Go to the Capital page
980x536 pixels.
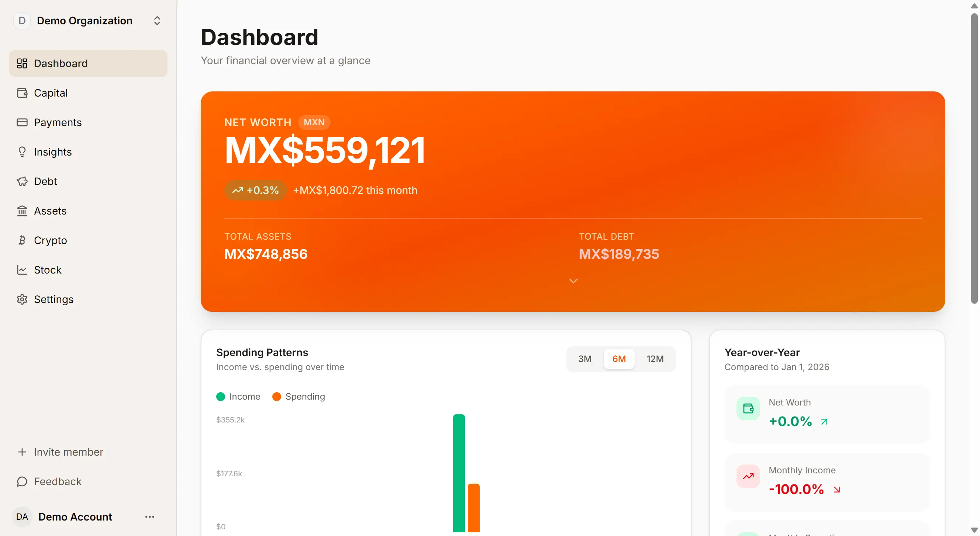pos(88,93)
